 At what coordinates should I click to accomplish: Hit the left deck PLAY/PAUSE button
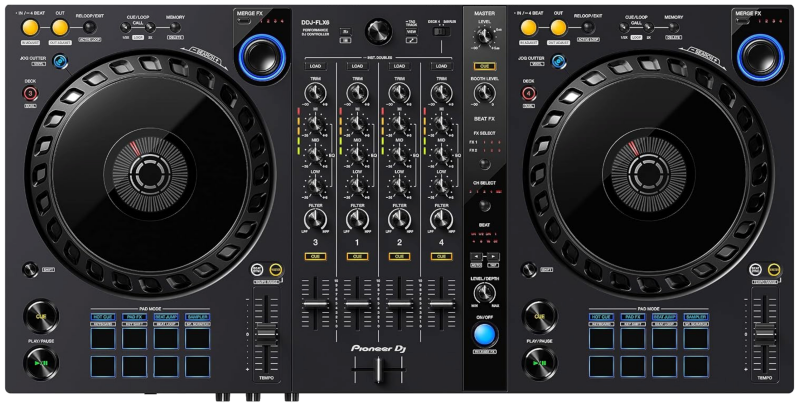(41, 363)
